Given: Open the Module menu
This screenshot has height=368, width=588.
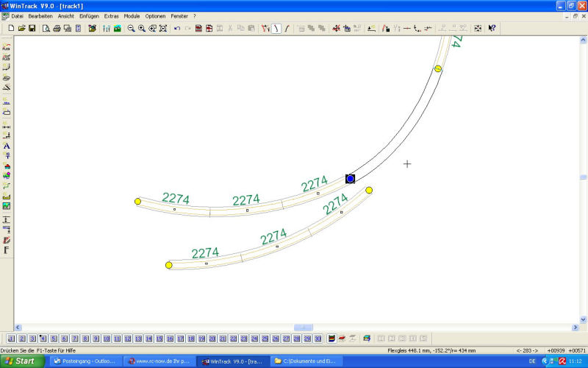Looking at the screenshot, I should 132,16.
